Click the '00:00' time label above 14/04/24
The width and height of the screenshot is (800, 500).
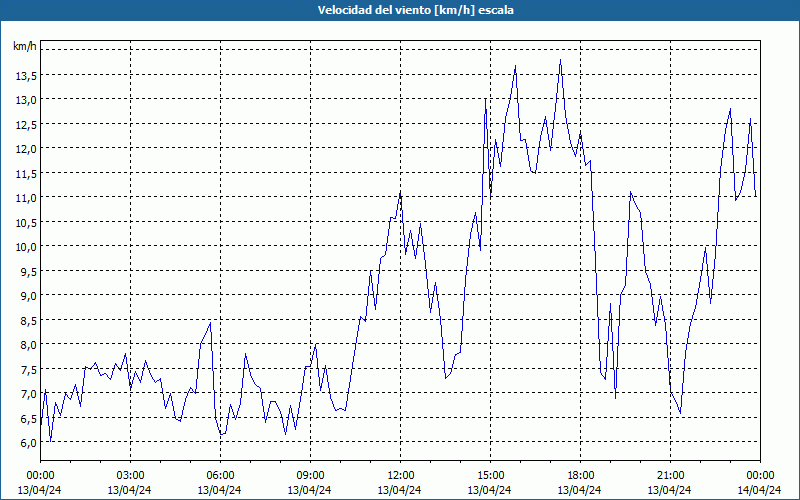(x=760, y=476)
